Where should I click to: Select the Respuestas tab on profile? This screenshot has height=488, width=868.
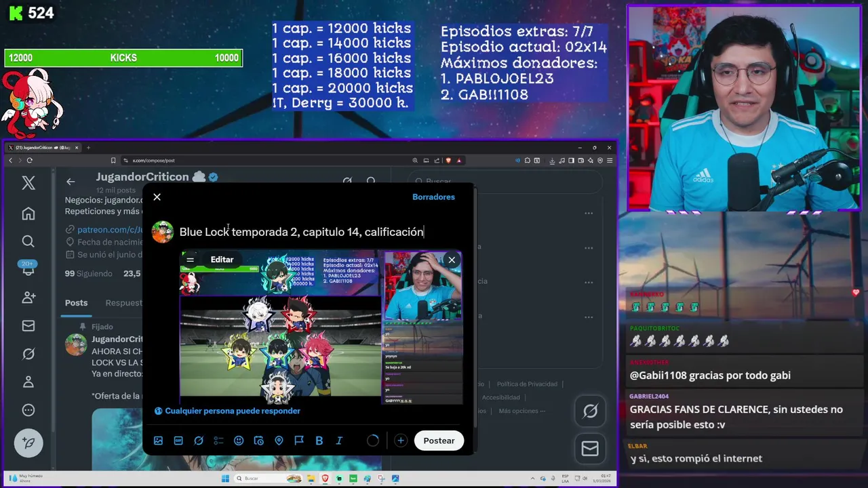tap(124, 303)
